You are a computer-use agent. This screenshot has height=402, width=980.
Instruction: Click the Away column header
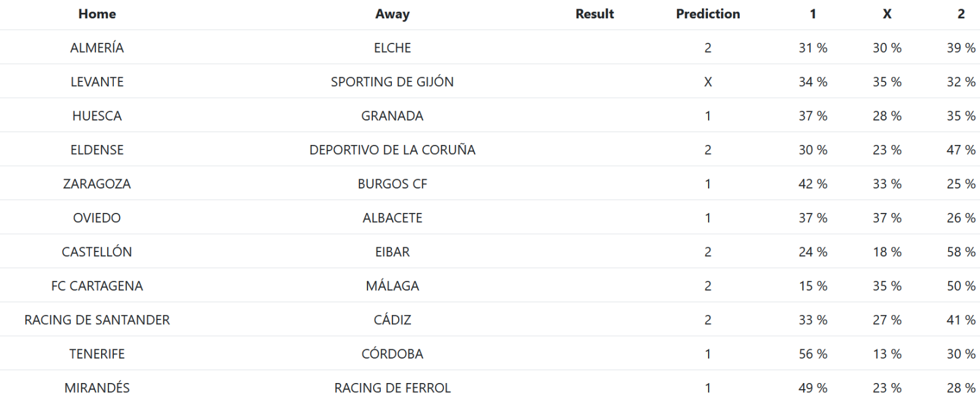point(392,14)
